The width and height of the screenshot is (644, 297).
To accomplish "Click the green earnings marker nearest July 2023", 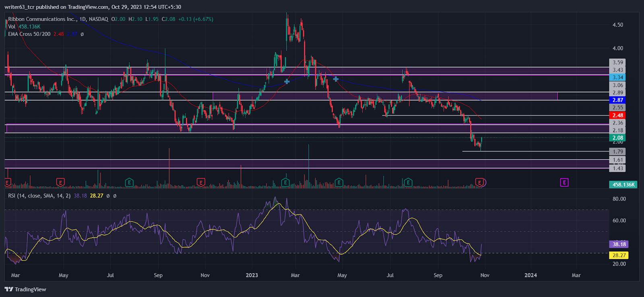I will [x=408, y=183].
